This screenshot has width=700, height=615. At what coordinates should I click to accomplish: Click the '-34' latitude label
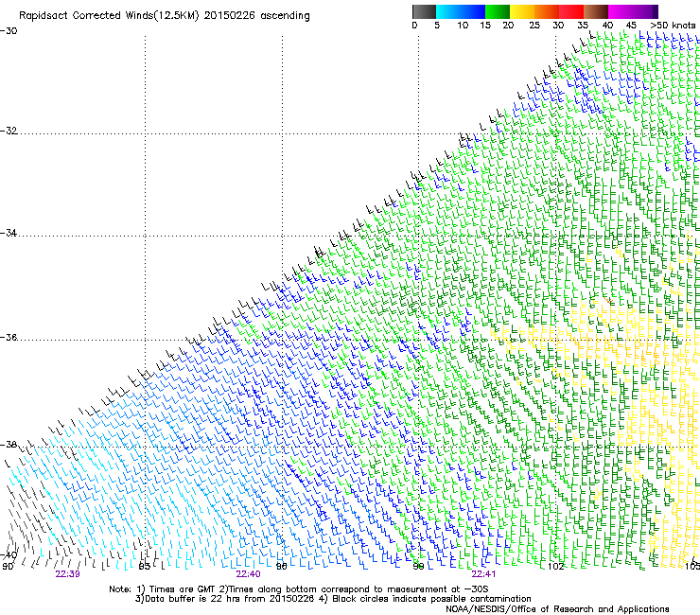pyautogui.click(x=9, y=233)
